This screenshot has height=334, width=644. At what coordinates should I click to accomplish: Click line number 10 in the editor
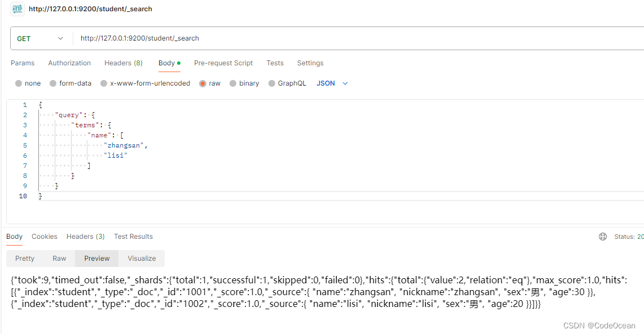(x=23, y=196)
